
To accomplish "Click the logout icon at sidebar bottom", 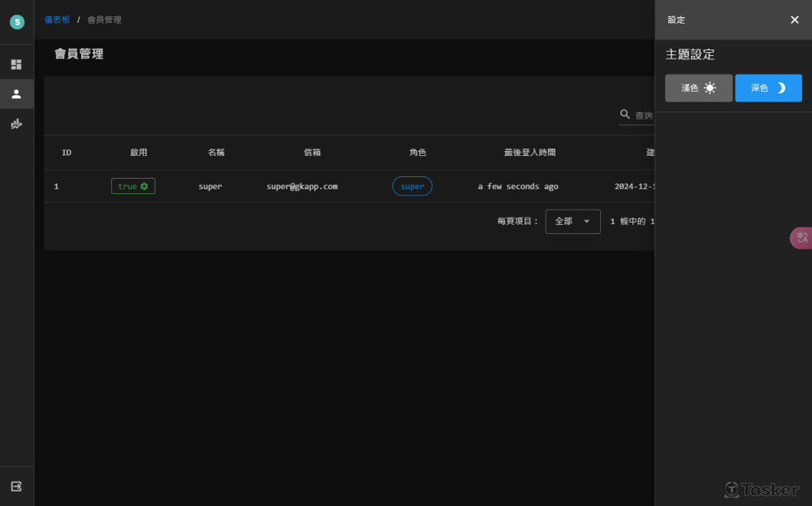I will coord(16,486).
